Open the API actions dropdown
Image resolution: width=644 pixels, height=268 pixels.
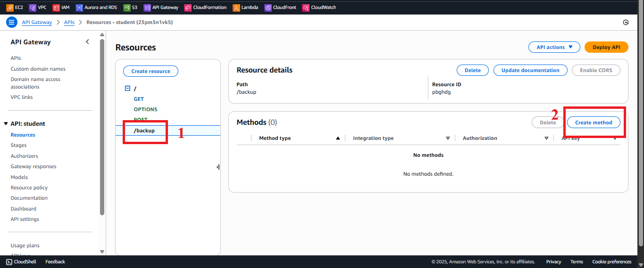(x=554, y=47)
